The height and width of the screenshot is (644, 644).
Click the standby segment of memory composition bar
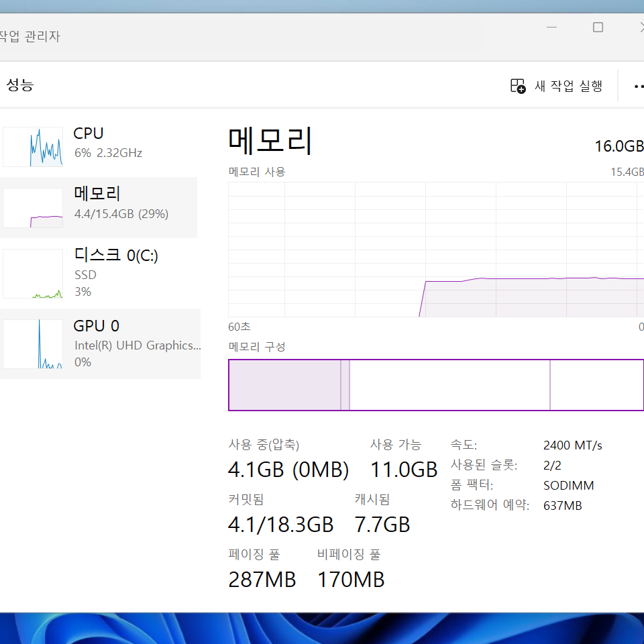pyautogui.click(x=449, y=385)
